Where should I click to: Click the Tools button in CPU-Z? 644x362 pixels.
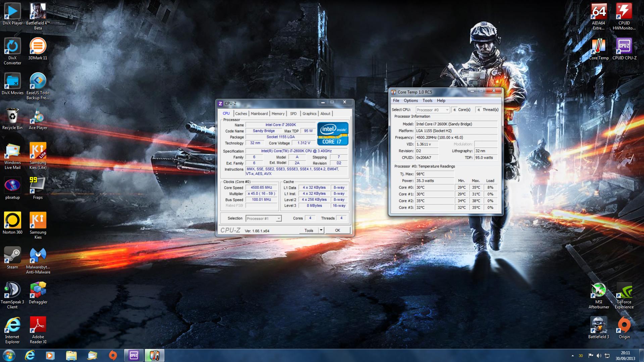click(309, 230)
